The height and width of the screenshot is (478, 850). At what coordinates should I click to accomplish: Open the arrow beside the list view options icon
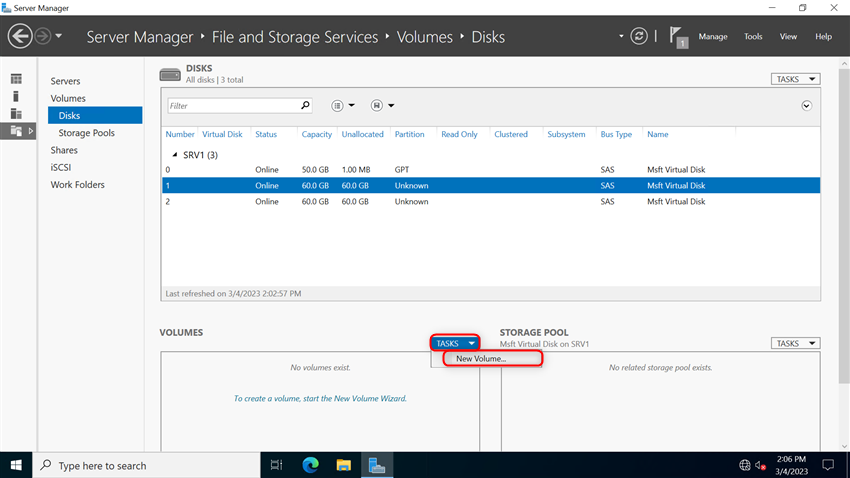[351, 106]
